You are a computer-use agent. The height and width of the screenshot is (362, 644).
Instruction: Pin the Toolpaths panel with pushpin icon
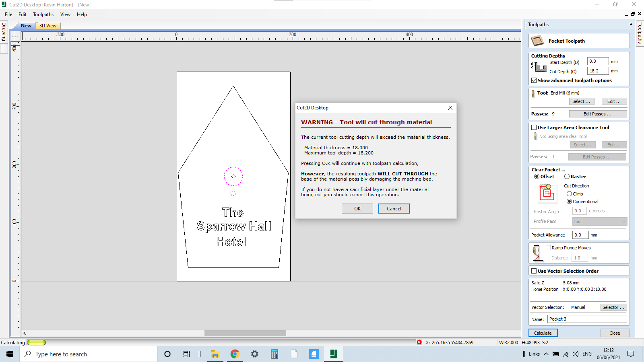(x=630, y=24)
